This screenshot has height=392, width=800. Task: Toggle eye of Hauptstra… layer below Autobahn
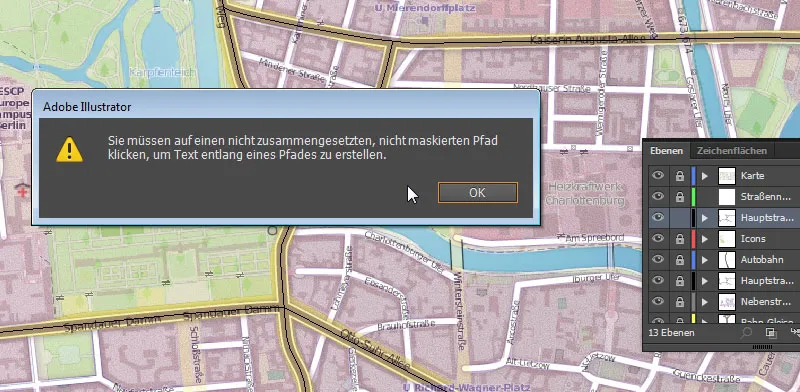pos(658,280)
